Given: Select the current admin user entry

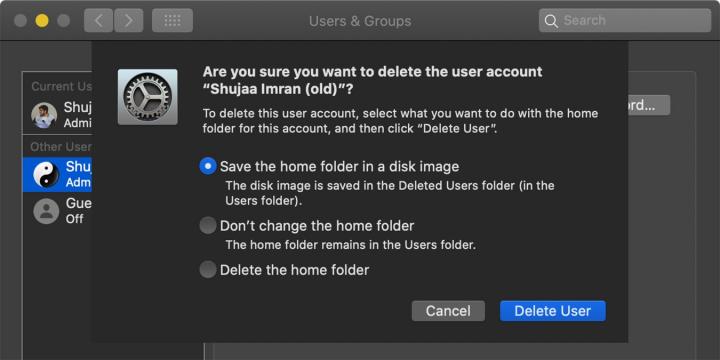Looking at the screenshot, I should 57,115.
